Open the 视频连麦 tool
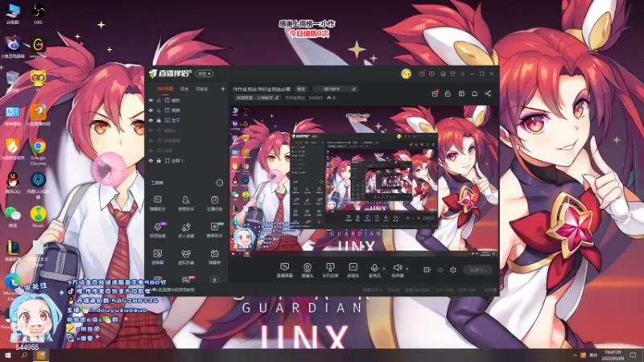 point(157,230)
